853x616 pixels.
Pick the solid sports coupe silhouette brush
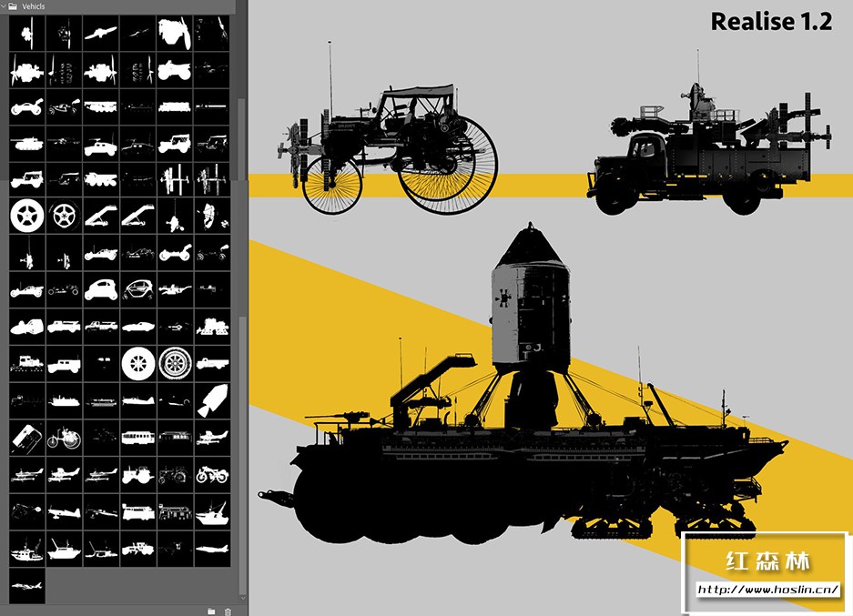[137, 327]
